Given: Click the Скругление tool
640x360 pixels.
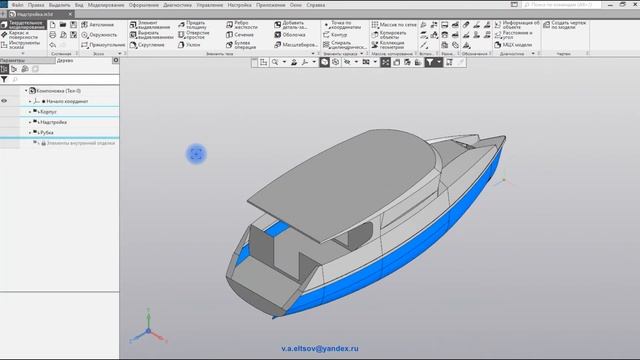Looking at the screenshot, I should (147, 45).
